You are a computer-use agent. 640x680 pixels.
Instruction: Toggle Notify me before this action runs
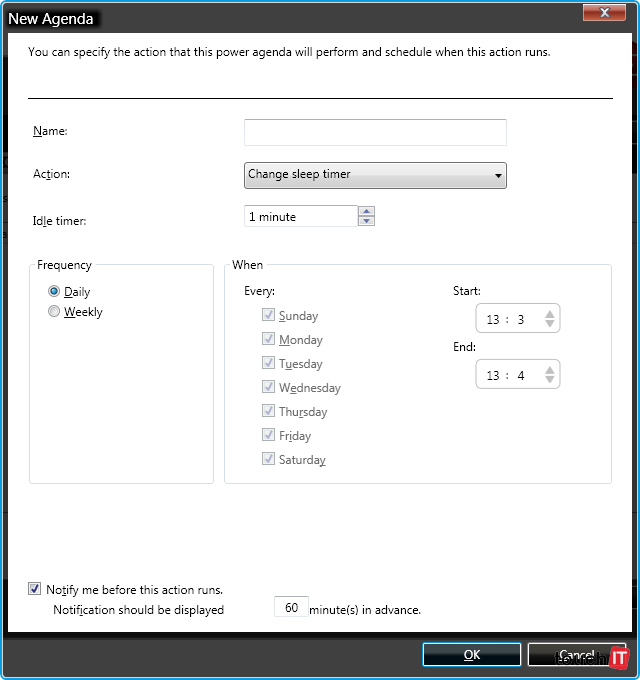click(x=35, y=589)
